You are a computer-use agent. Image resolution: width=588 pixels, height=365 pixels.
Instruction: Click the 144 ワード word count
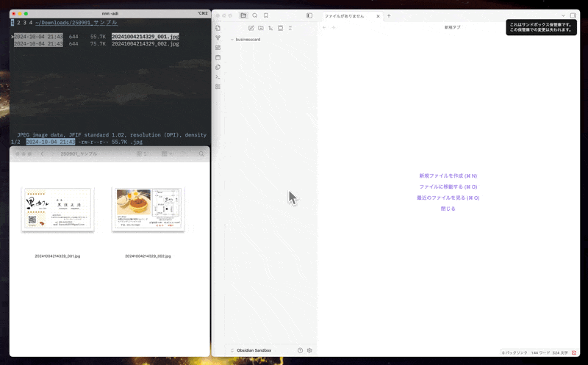(540, 353)
